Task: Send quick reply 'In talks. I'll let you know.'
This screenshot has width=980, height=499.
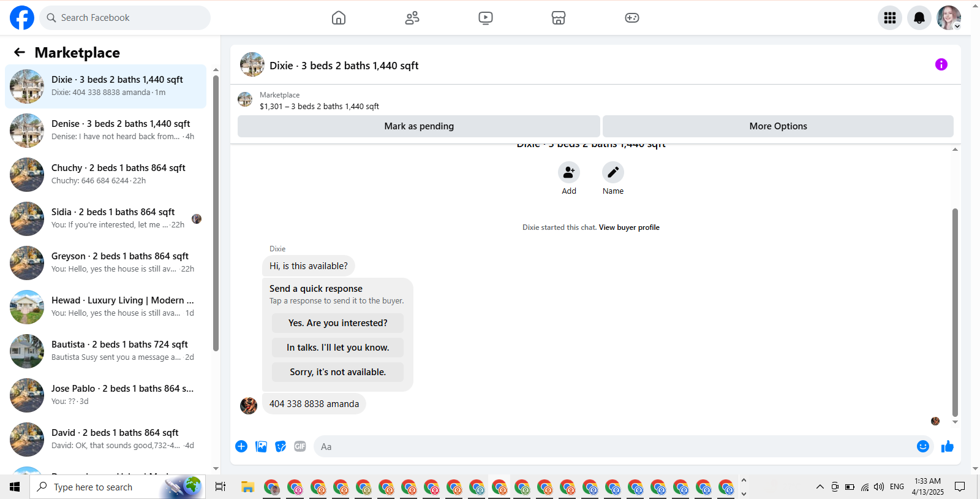Action: click(x=338, y=348)
